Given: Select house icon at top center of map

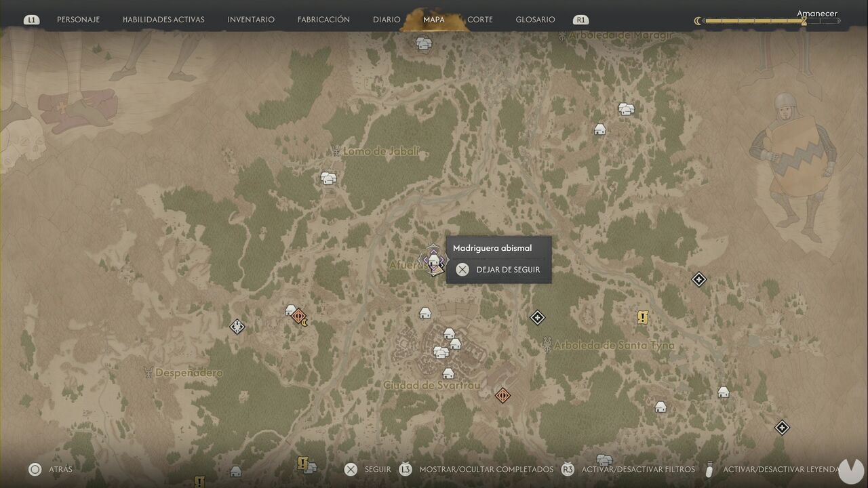Looking at the screenshot, I should click(x=424, y=44).
